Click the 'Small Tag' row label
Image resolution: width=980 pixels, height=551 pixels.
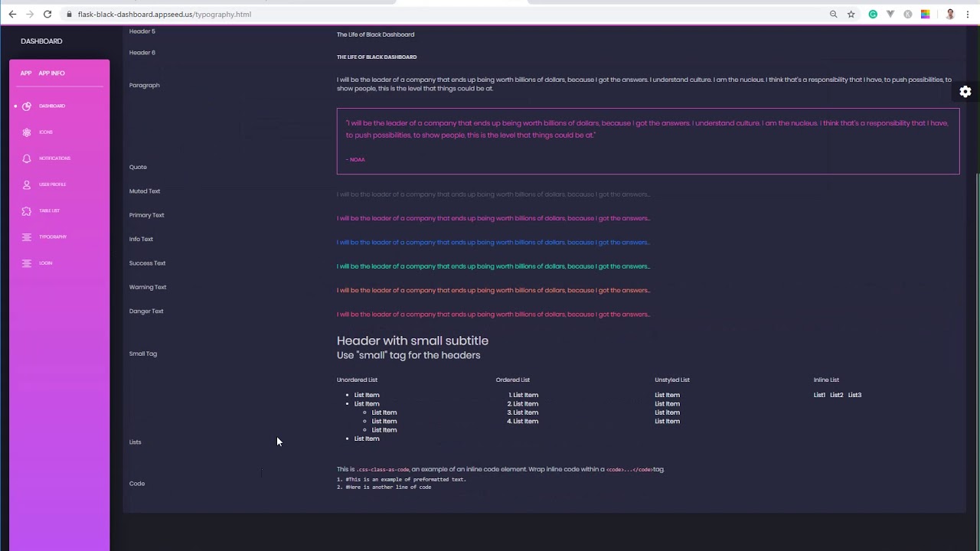tap(143, 354)
